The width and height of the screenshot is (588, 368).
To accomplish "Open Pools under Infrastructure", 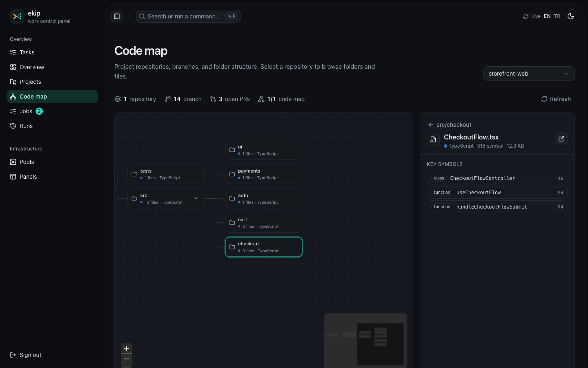I will [52, 162].
